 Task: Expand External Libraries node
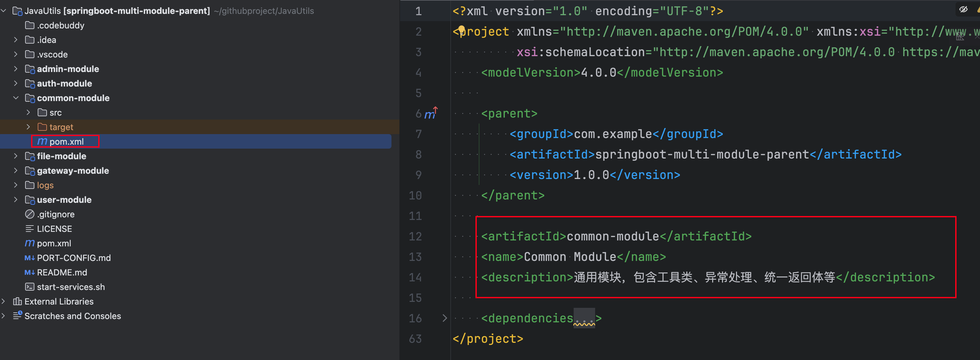click(3, 301)
